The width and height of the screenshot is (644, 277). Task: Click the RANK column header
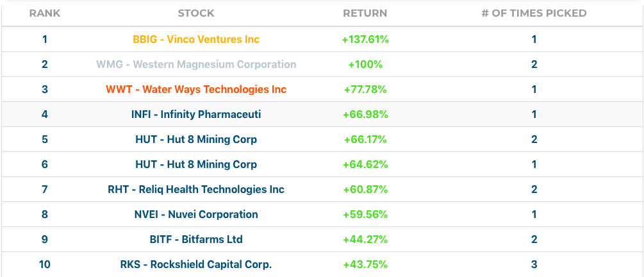point(45,13)
